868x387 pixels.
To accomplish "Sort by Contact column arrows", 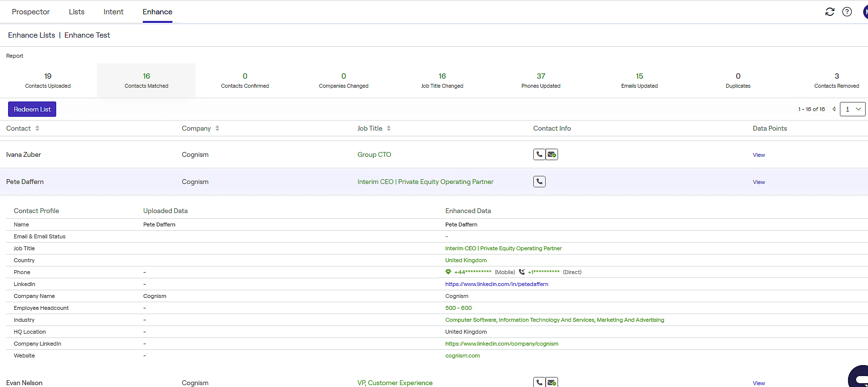I will pyautogui.click(x=37, y=128).
